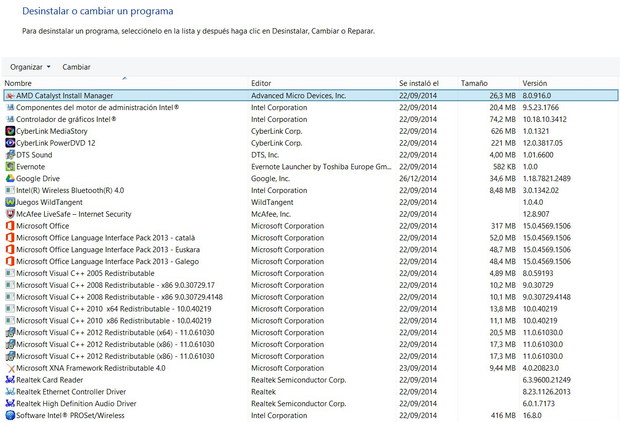Click the Visual C++ 2010 x64 Redistributable icon

pyautogui.click(x=10, y=309)
